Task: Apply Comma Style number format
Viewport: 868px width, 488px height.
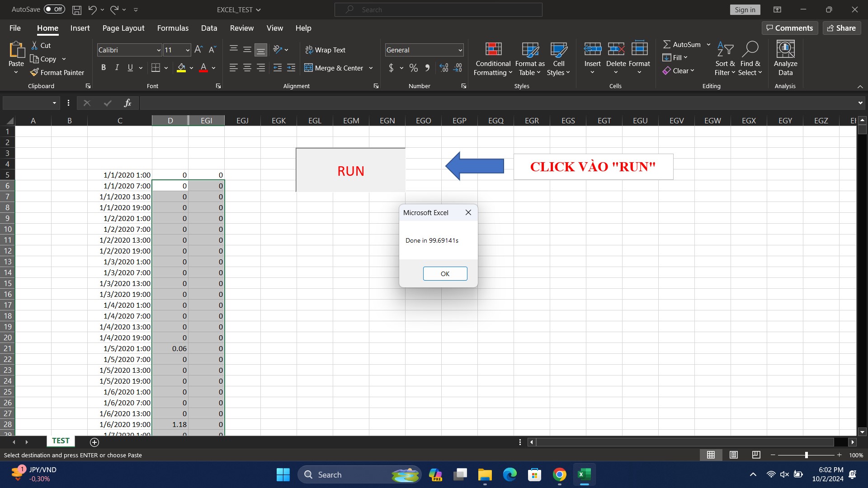Action: (427, 68)
